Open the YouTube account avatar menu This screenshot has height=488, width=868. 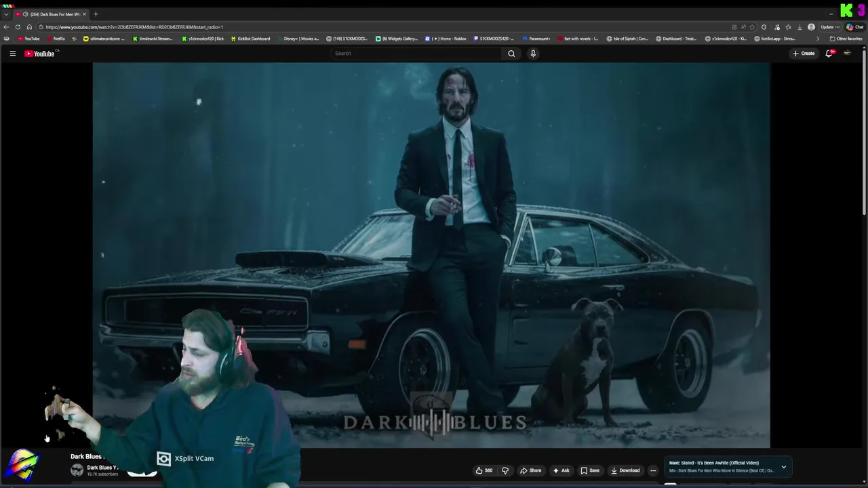click(847, 54)
